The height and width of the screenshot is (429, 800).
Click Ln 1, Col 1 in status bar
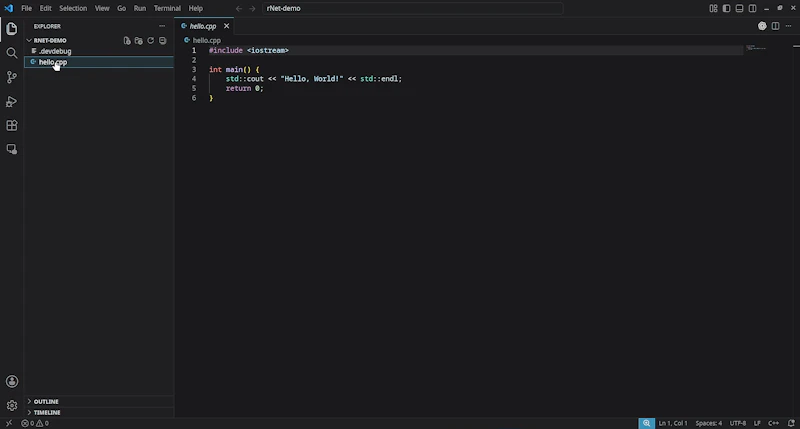tap(673, 423)
